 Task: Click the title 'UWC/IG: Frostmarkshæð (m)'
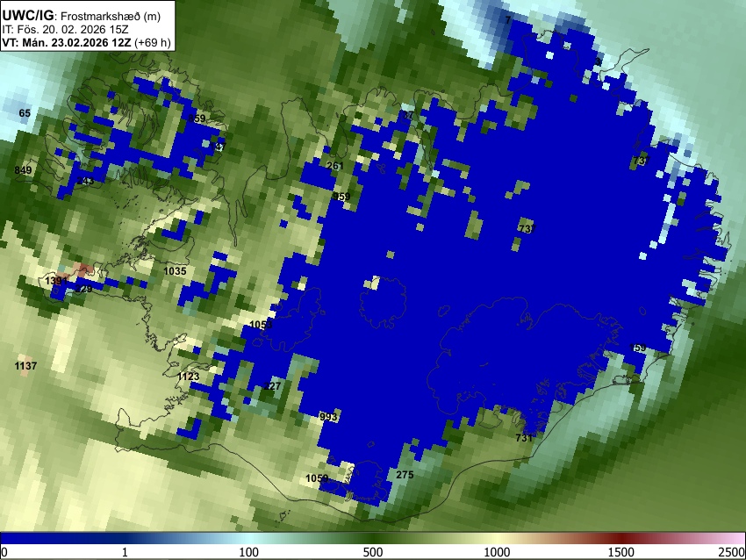tap(82, 16)
